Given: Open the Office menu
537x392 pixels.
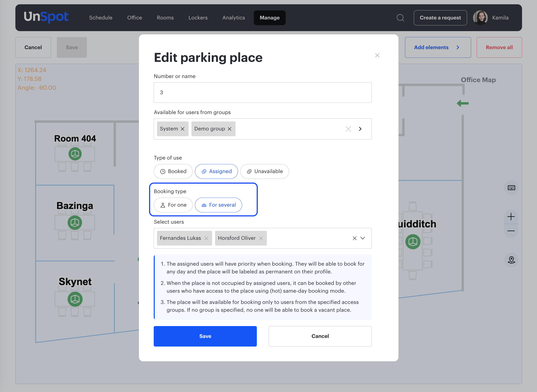Looking at the screenshot, I should 135,18.
